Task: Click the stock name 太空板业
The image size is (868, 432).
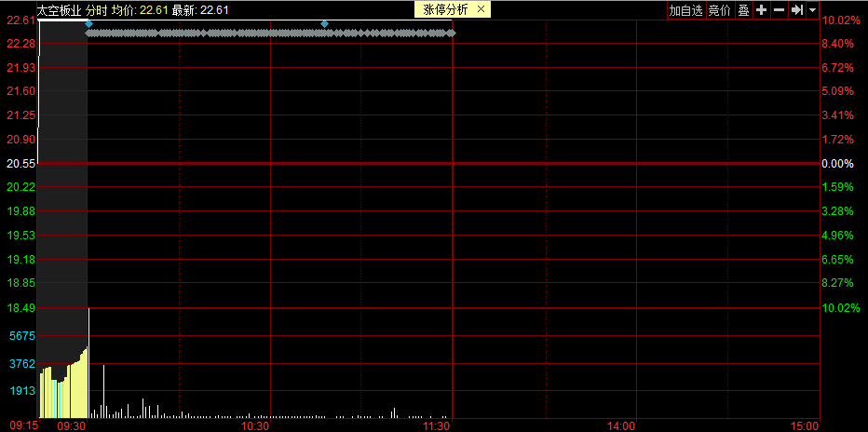Action: 60,10
